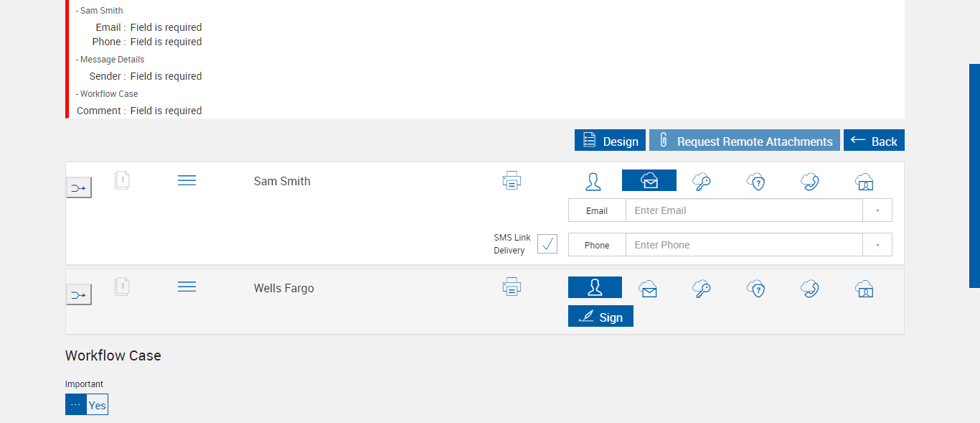This screenshot has height=423, width=980.
Task: Click the cloud video person icon for Wells Fargo
Action: (864, 289)
